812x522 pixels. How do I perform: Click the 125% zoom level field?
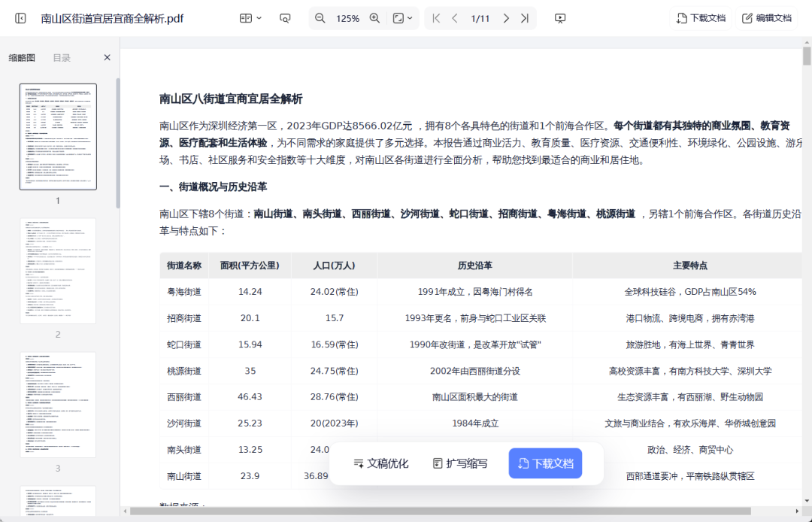tap(347, 18)
